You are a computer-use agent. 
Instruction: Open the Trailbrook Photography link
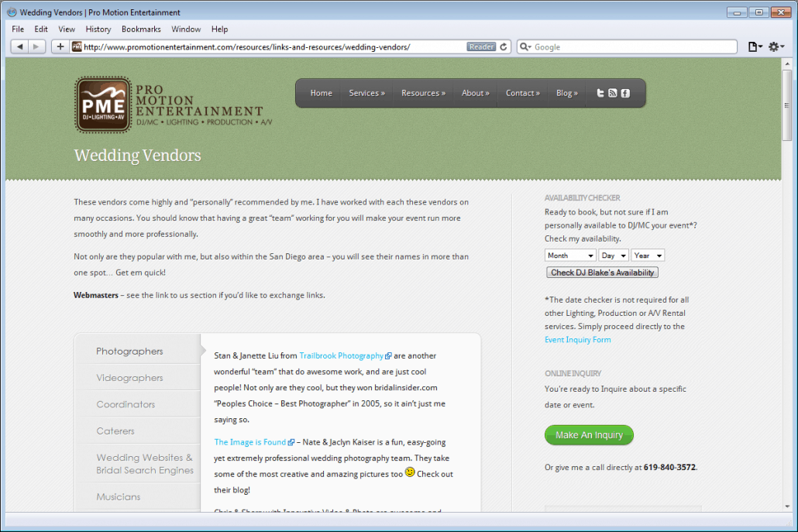(x=341, y=356)
